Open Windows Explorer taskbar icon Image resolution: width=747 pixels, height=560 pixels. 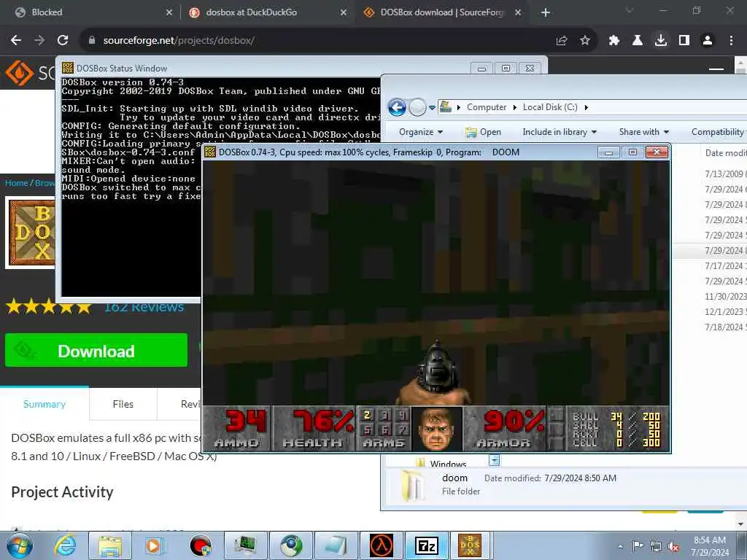[x=110, y=545]
